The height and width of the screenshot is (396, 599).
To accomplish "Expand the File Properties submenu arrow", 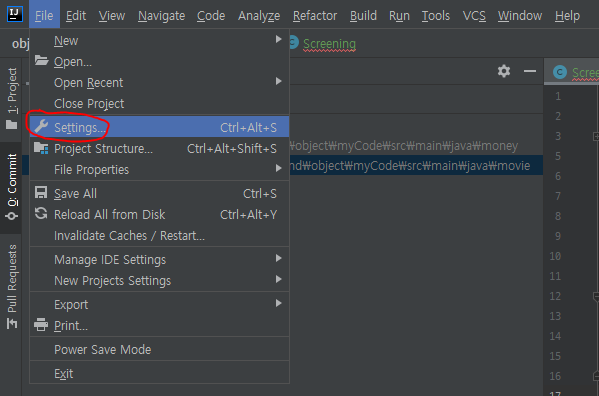I will (278, 168).
